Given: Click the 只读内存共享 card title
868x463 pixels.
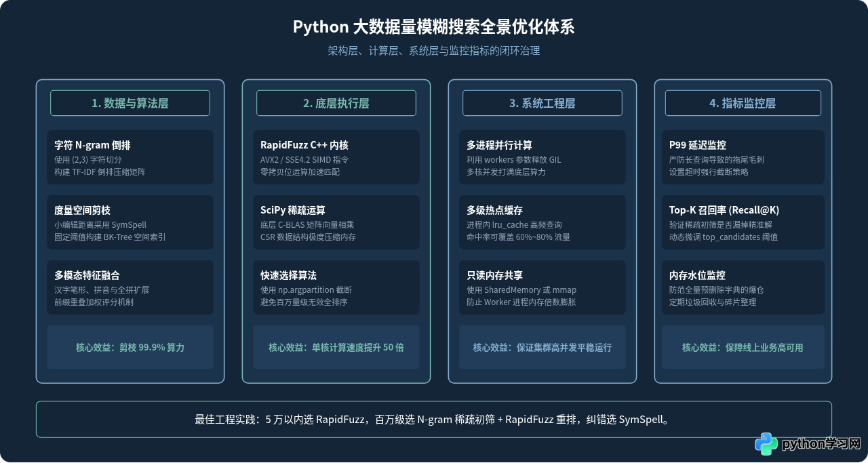Looking at the screenshot, I should 494,275.
